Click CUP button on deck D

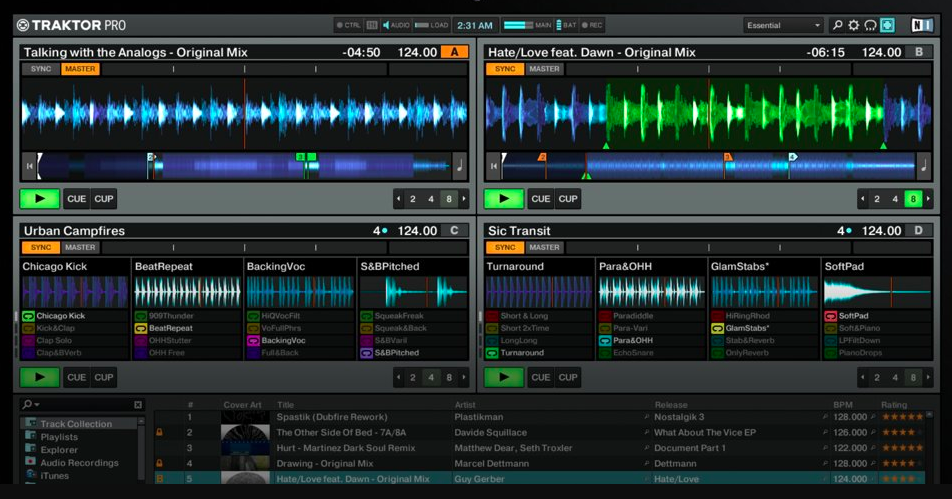pos(568,377)
